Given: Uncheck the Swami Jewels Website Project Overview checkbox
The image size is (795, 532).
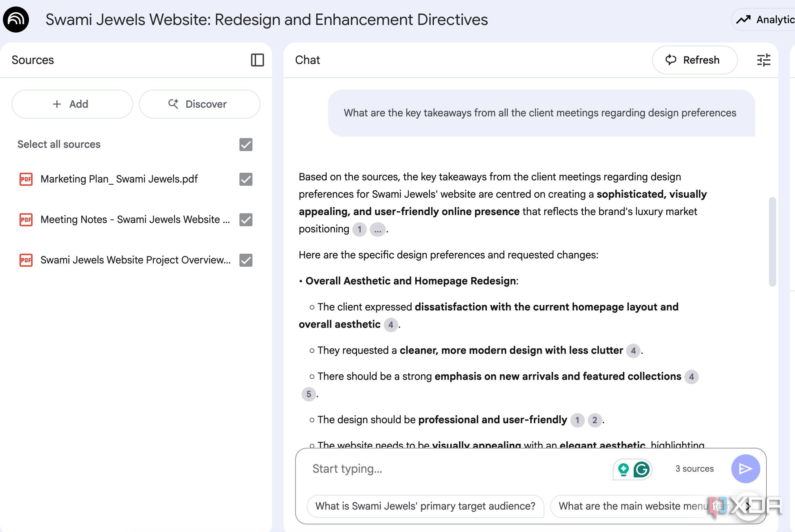Looking at the screenshot, I should click(246, 260).
